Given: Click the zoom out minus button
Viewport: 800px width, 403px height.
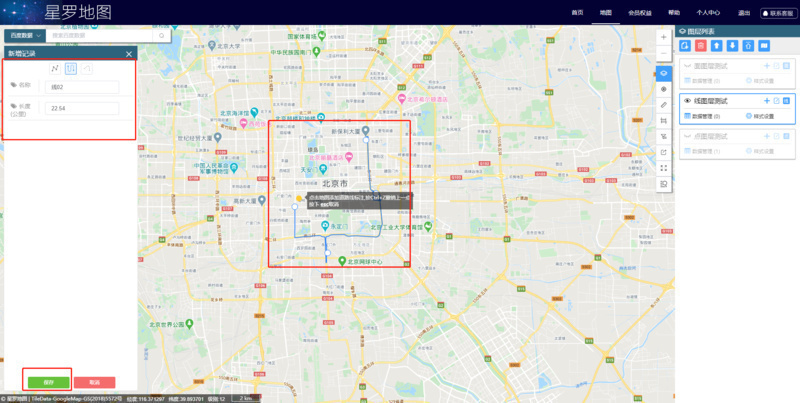Looking at the screenshot, I should pos(663,54).
